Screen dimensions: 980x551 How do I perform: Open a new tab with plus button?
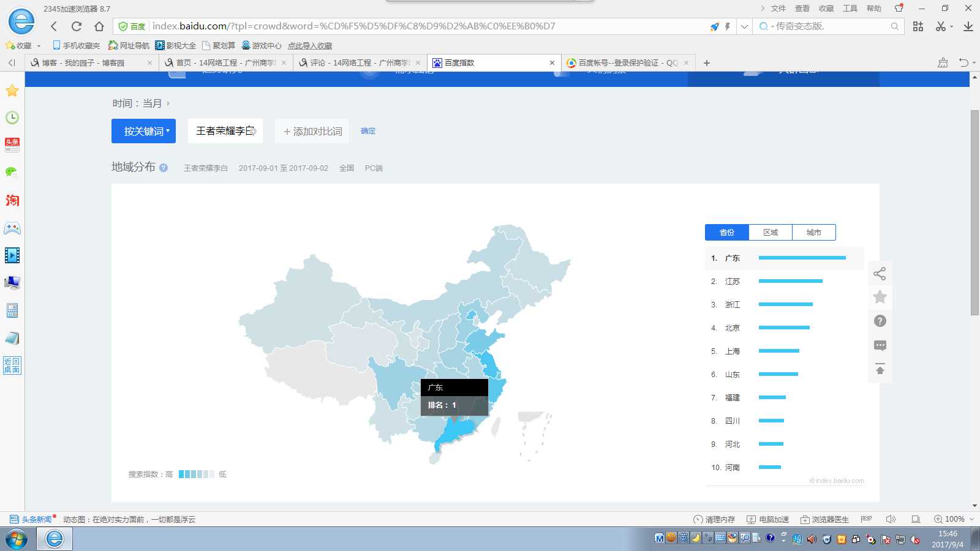(707, 63)
